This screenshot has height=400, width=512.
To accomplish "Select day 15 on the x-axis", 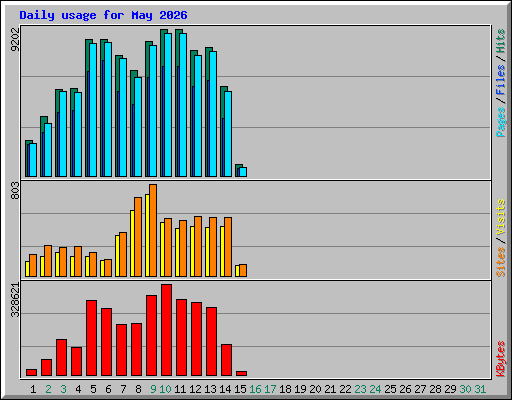I will coord(240,389).
